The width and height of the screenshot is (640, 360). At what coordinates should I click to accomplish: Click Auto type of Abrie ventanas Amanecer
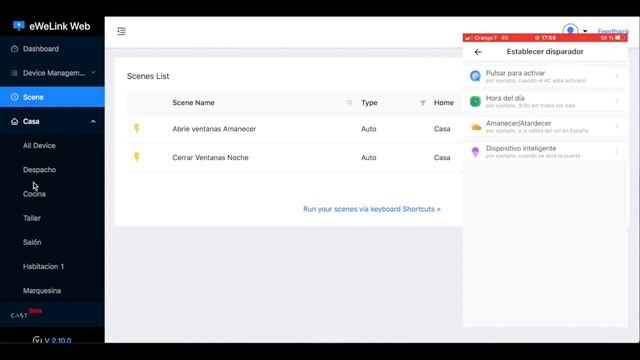click(369, 129)
